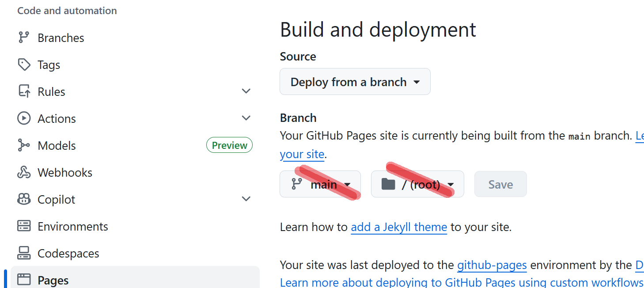Click the Webhooks icon
Screen dimensions: 644x288
click(24, 173)
